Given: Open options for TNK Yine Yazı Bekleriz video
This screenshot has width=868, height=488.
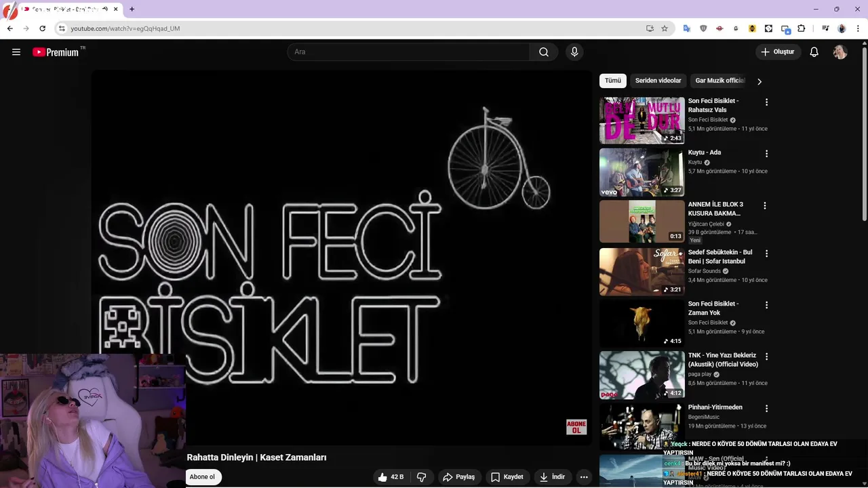Looking at the screenshot, I should [767, 357].
